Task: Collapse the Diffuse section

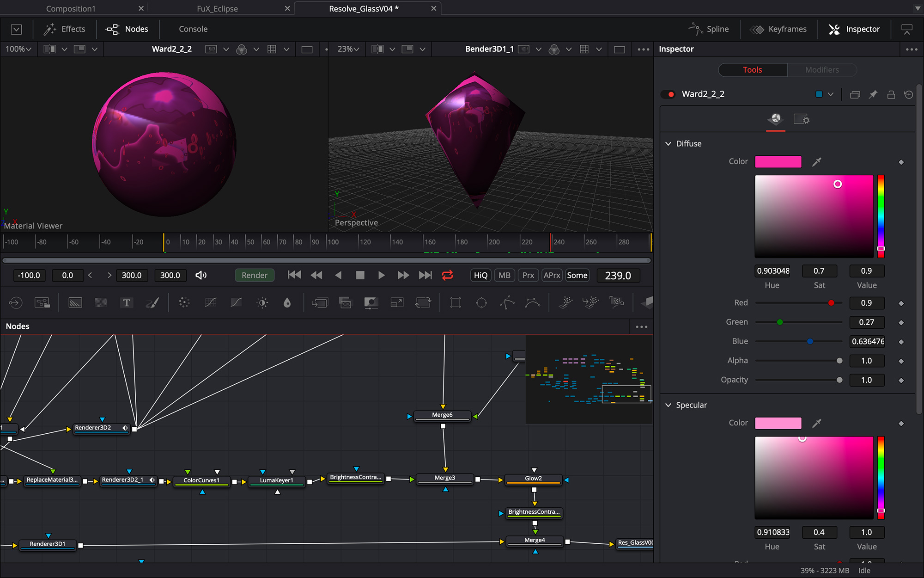Action: click(668, 144)
